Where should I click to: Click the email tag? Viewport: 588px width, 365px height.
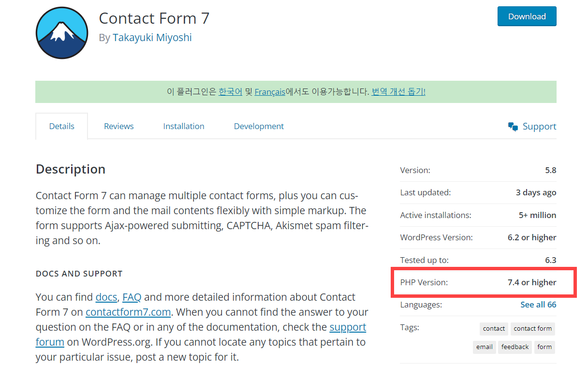pyautogui.click(x=484, y=347)
